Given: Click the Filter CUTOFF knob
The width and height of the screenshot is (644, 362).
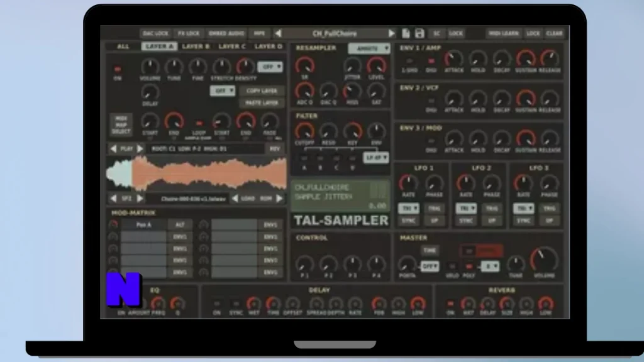Looking at the screenshot, I should [304, 131].
